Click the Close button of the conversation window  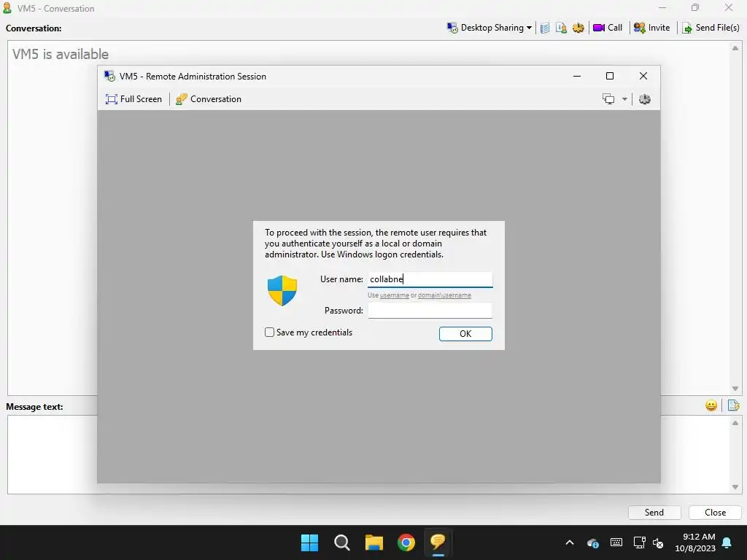pos(715,513)
